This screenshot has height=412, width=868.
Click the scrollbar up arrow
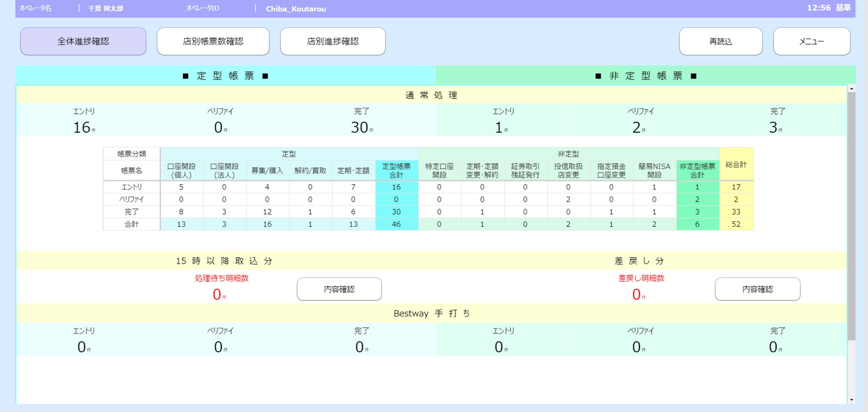pos(852,89)
